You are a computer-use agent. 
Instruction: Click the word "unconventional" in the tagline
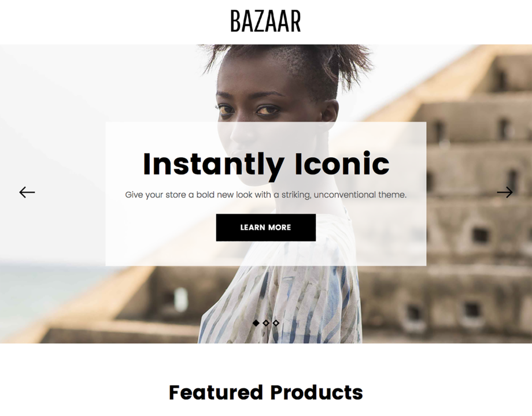(345, 195)
